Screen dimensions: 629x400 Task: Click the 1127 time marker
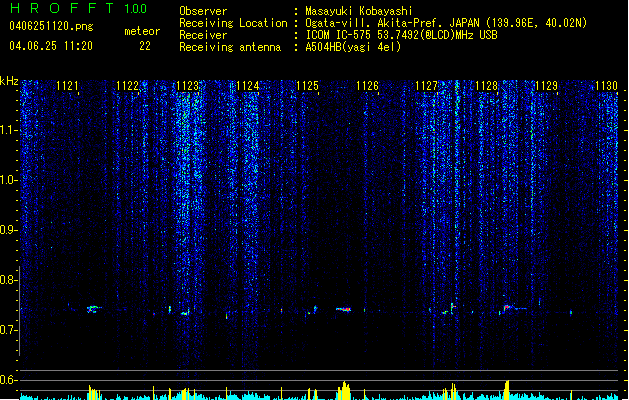click(x=426, y=85)
